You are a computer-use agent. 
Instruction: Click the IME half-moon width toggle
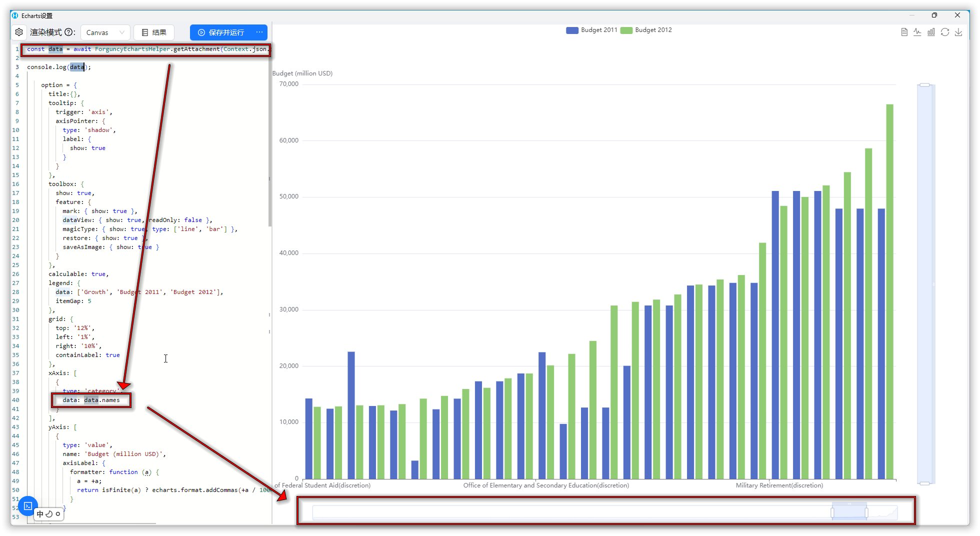coord(49,514)
